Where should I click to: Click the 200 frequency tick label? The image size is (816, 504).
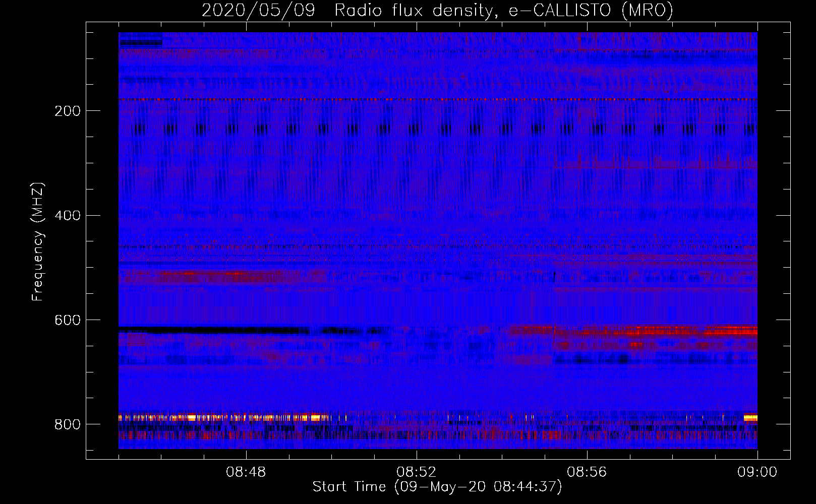pyautogui.click(x=68, y=111)
